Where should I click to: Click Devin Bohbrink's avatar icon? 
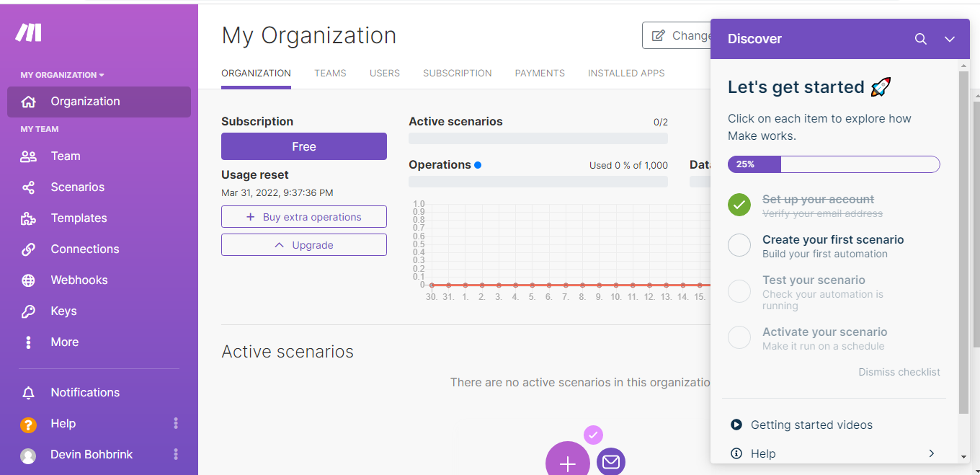tap(28, 456)
